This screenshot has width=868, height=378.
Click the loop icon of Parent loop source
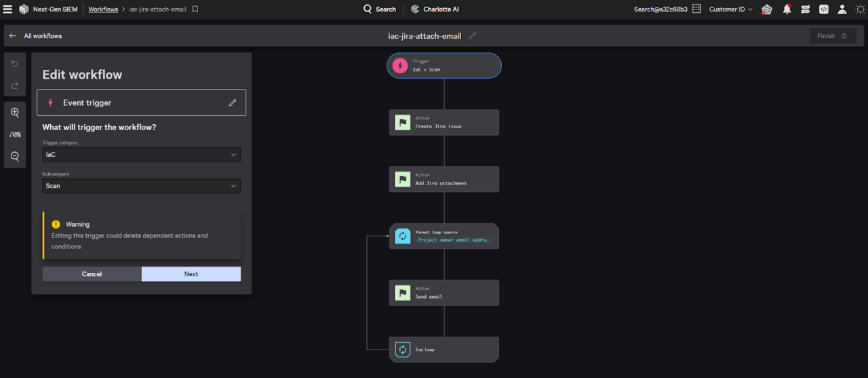(x=403, y=236)
